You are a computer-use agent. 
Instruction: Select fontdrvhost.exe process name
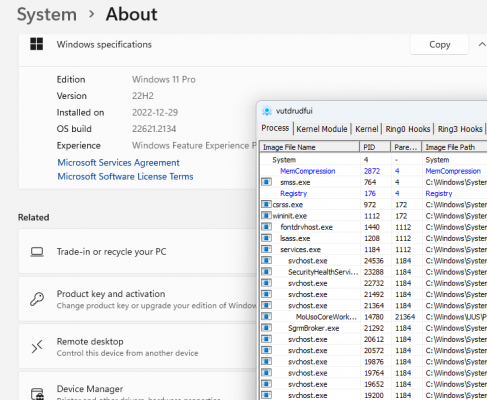306,227
